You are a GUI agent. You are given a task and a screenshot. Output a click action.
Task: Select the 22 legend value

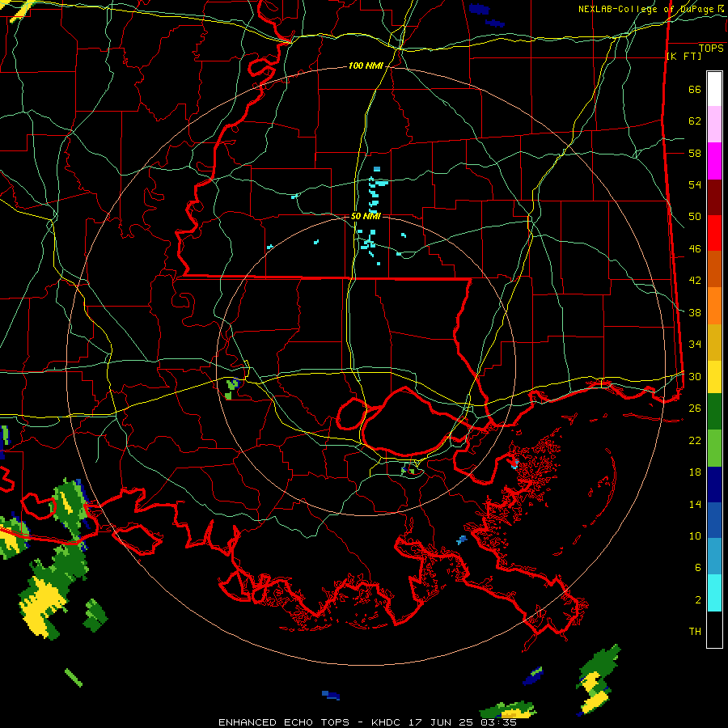tap(695, 440)
